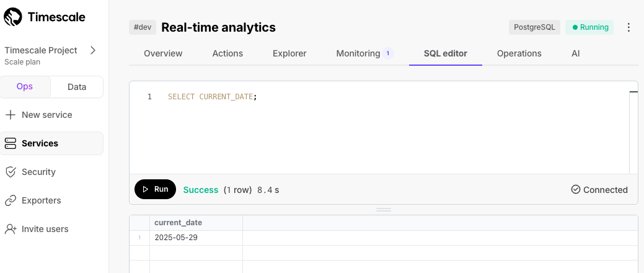The height and width of the screenshot is (273, 644).
Task: Click the Security shield icon
Action: click(x=11, y=172)
